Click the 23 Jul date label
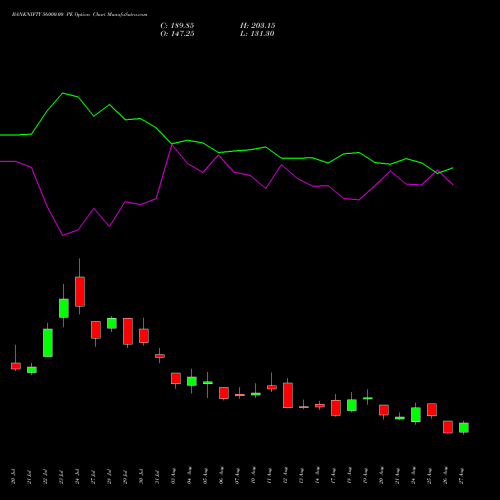500x500 pixels. pyautogui.click(x=61, y=476)
